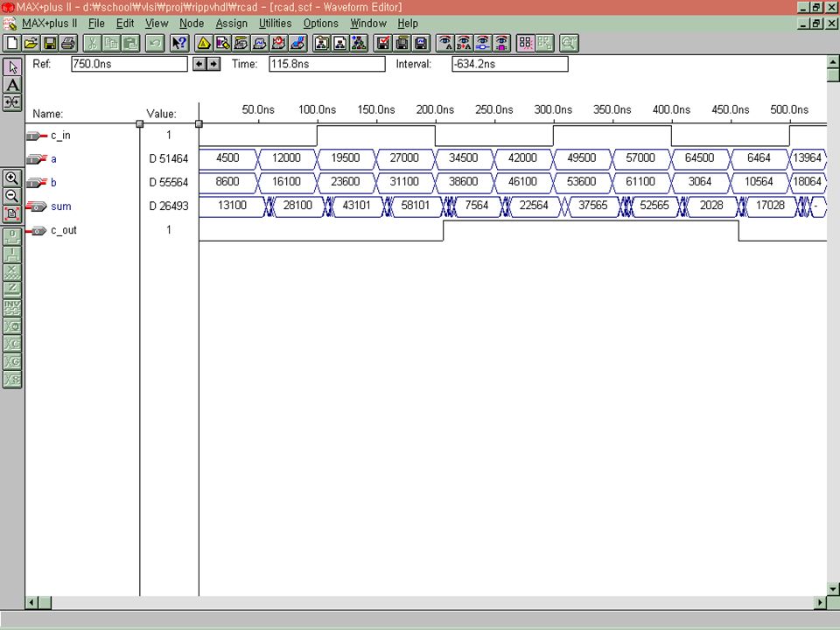Viewport: 840px width, 630px height.
Task: Launch the Simulator icon
Action: pyautogui.click(x=260, y=43)
